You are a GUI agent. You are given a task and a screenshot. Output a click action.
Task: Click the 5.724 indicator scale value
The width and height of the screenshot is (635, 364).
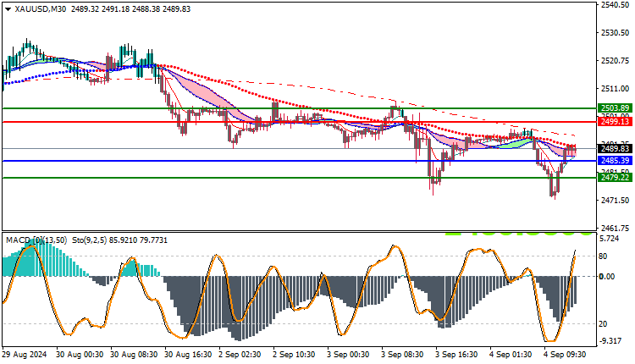[609, 239]
